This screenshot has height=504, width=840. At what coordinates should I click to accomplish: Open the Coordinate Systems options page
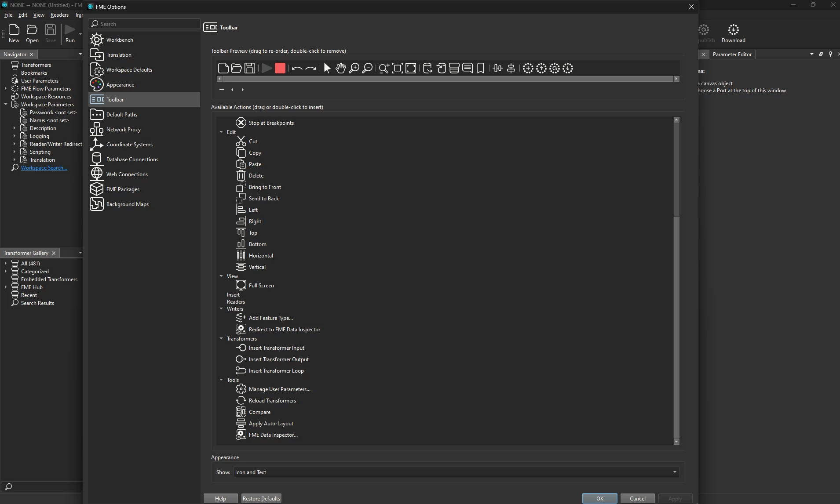[144, 145]
